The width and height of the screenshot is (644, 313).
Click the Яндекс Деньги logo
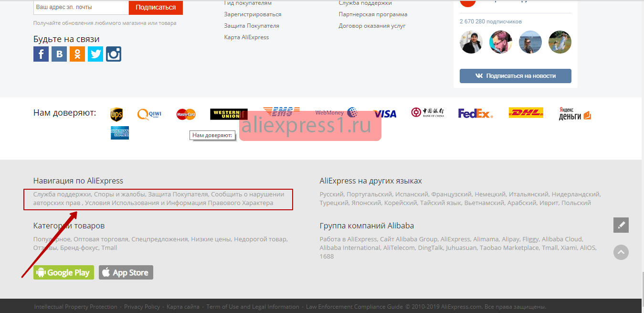click(575, 114)
